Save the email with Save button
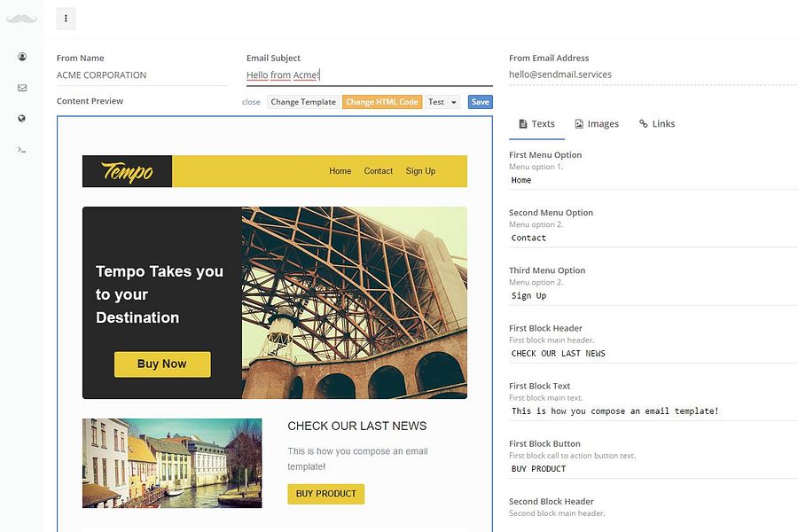Viewport: 798px width, 532px height. click(480, 102)
